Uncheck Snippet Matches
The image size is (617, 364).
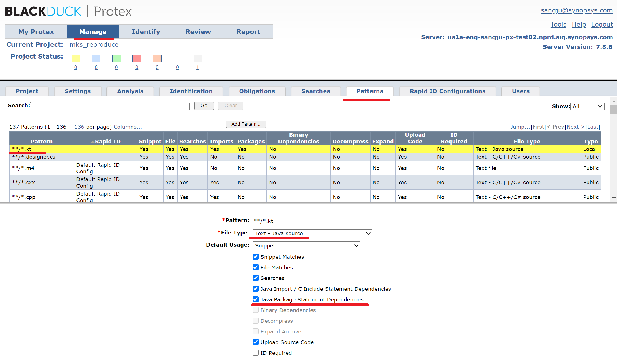click(255, 256)
